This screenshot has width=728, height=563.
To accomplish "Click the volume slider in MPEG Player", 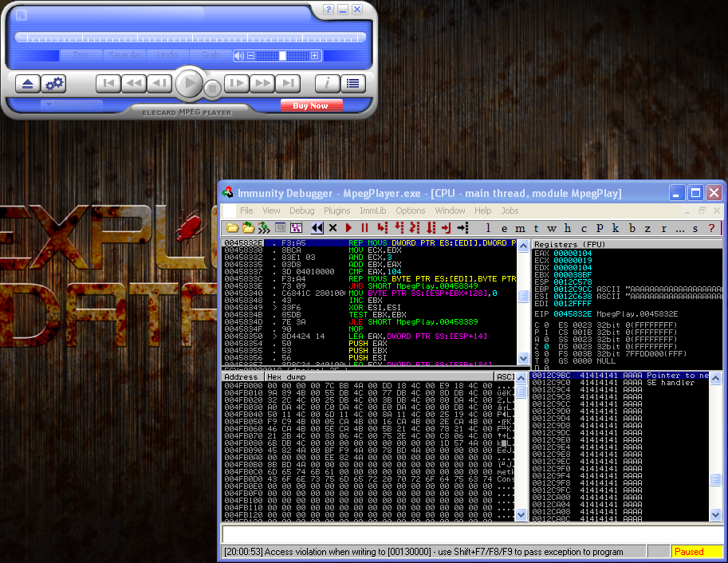I will click(282, 56).
